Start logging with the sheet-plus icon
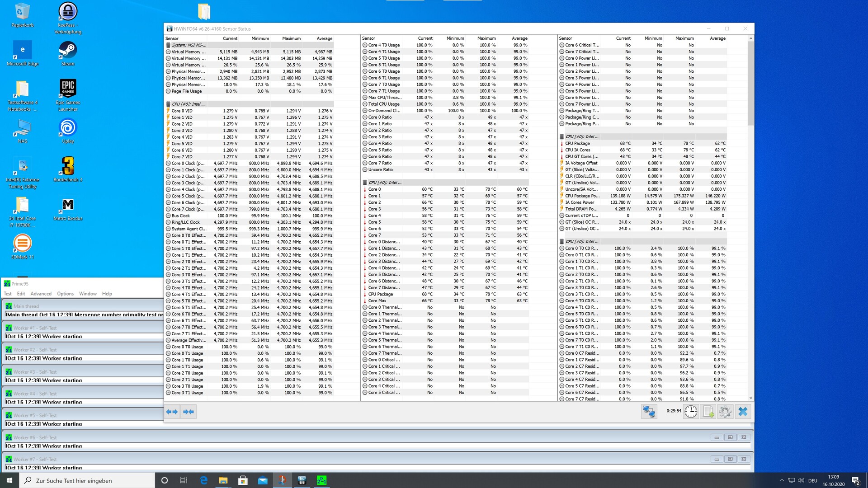 point(708,412)
